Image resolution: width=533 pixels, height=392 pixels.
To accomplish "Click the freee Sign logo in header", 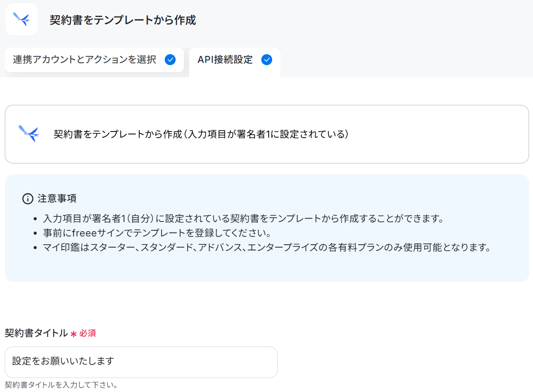I will [x=21, y=19].
